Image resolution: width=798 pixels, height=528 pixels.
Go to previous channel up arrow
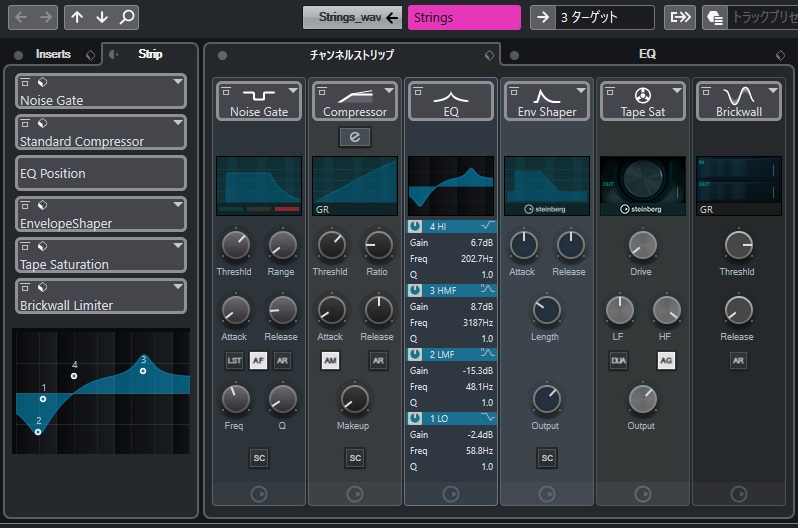[x=77, y=17]
